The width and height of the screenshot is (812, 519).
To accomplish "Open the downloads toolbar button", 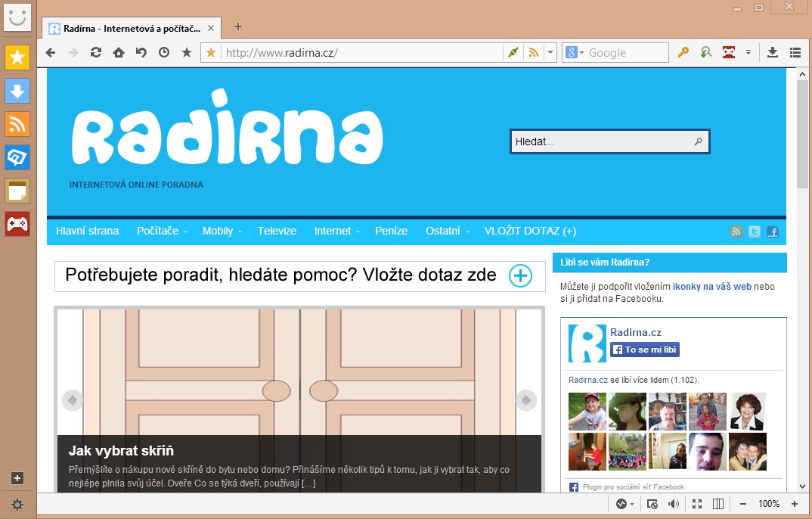I will pyautogui.click(x=773, y=52).
